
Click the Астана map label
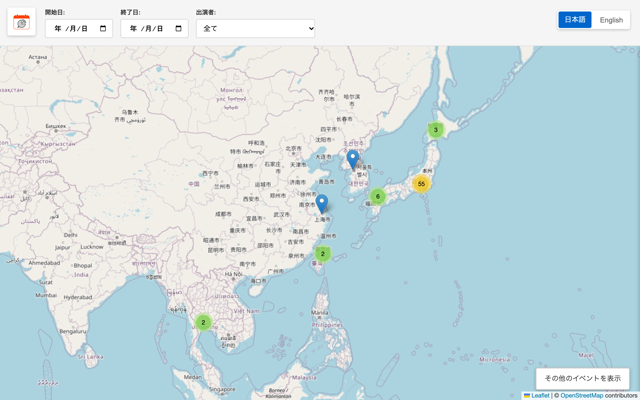pos(38,57)
